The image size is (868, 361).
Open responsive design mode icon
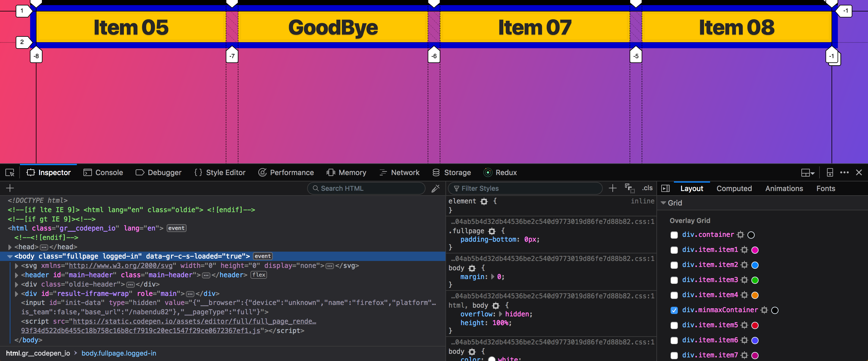pos(830,173)
